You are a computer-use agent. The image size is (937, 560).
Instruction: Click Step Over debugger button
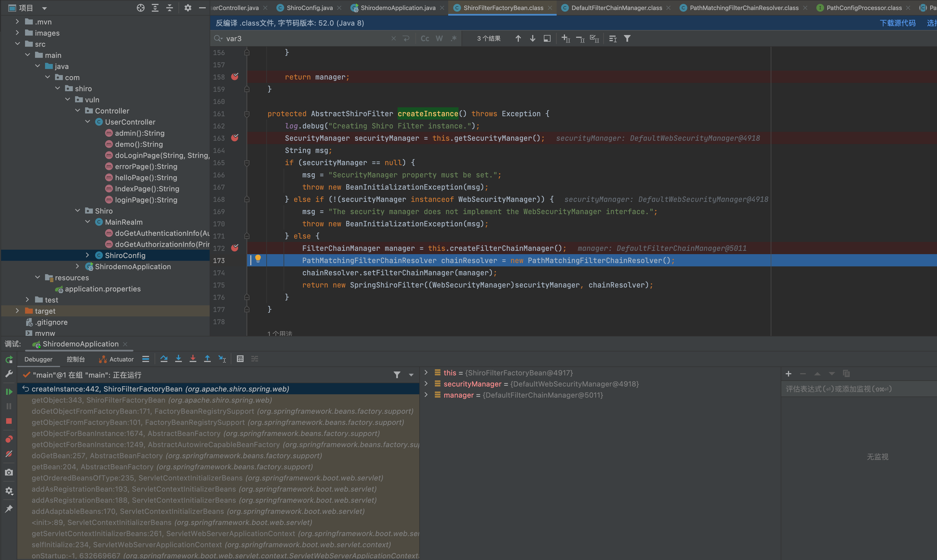pyautogui.click(x=164, y=359)
